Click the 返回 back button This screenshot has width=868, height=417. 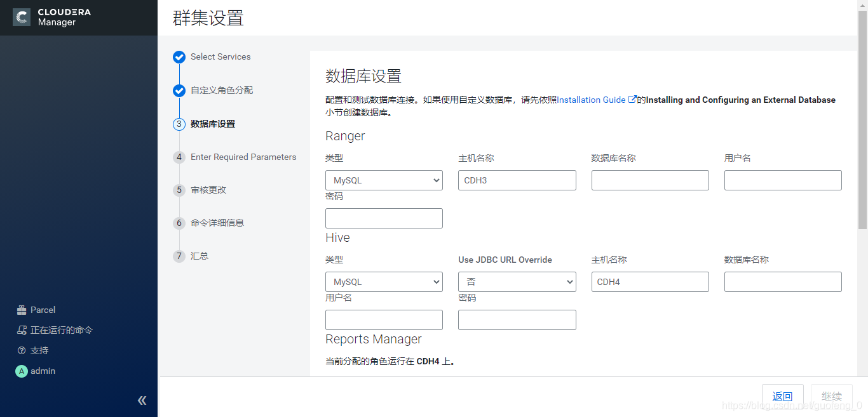pos(783,397)
